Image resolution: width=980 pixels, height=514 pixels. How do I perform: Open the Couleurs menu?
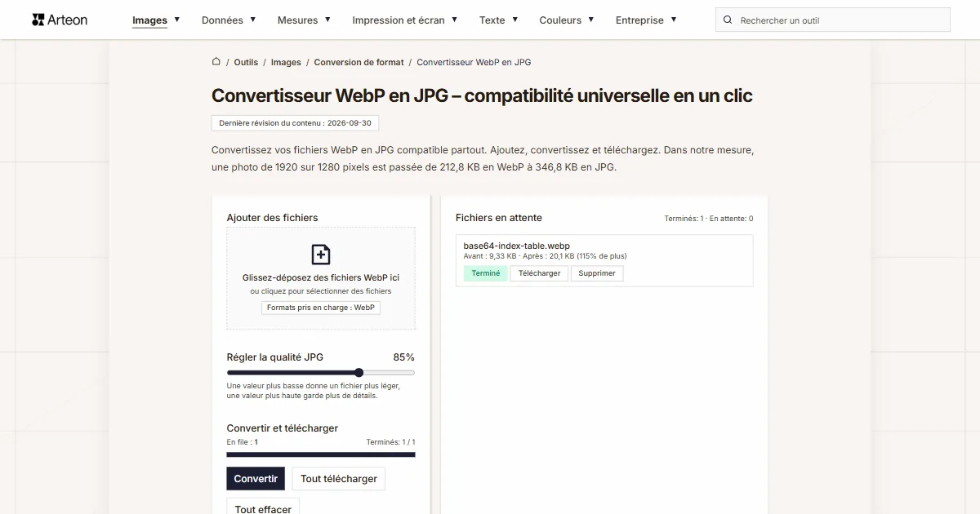coord(560,20)
